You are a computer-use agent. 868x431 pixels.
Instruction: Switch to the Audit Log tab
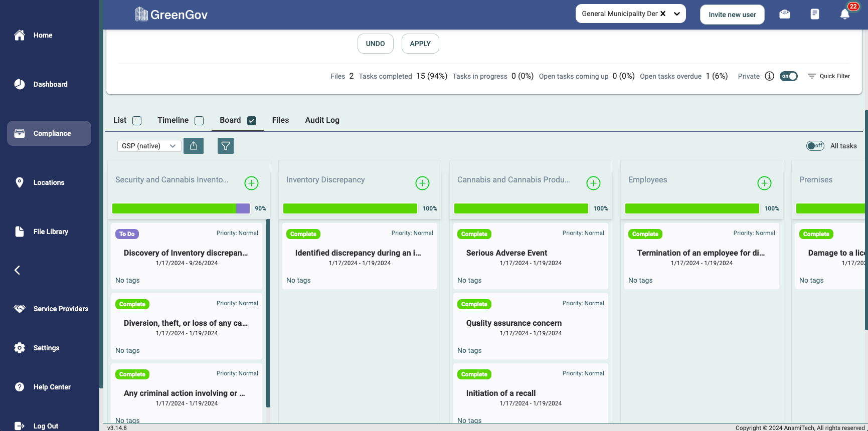click(x=322, y=120)
